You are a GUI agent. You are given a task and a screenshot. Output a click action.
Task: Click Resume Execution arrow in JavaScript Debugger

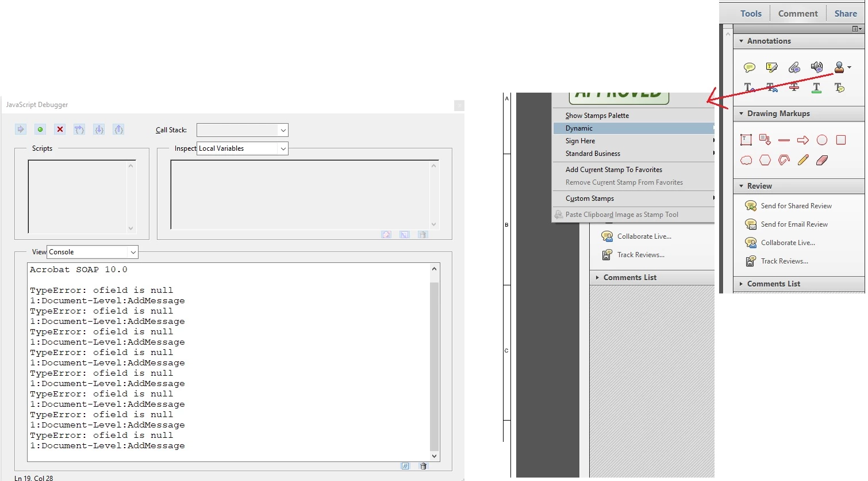pos(21,129)
